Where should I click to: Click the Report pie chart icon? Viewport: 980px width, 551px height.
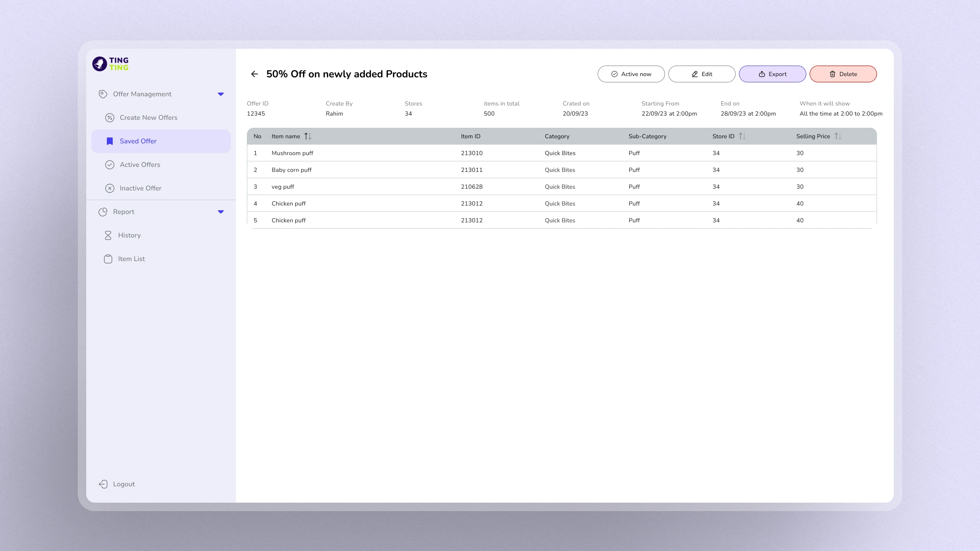(x=103, y=212)
